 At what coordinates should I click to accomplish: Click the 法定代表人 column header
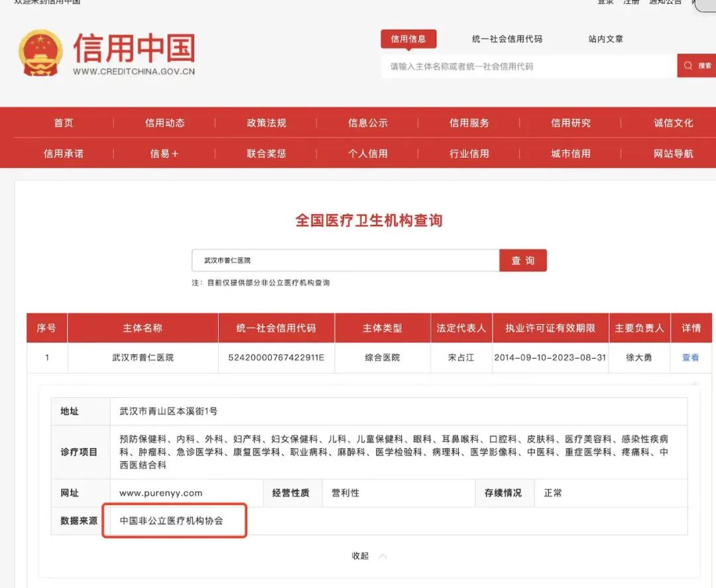461,327
